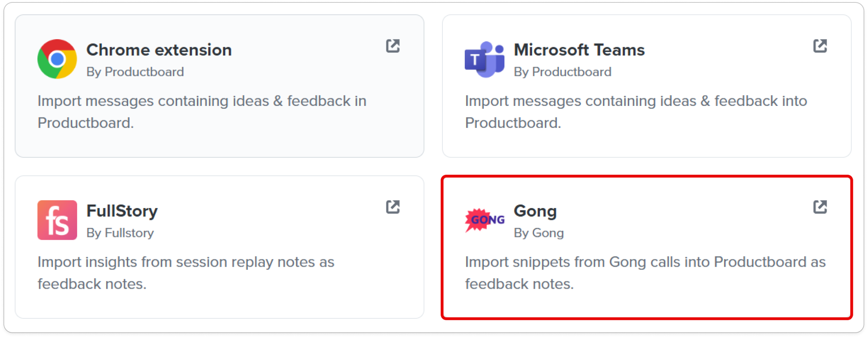Open FullStory external link icon
Image resolution: width=868 pixels, height=338 pixels.
click(x=393, y=207)
